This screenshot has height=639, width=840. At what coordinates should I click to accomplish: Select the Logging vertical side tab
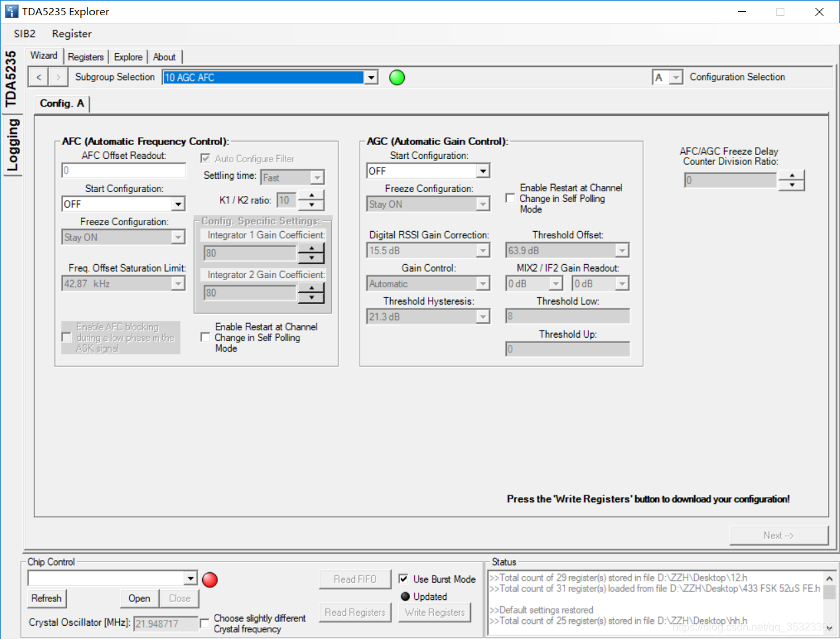[x=13, y=146]
